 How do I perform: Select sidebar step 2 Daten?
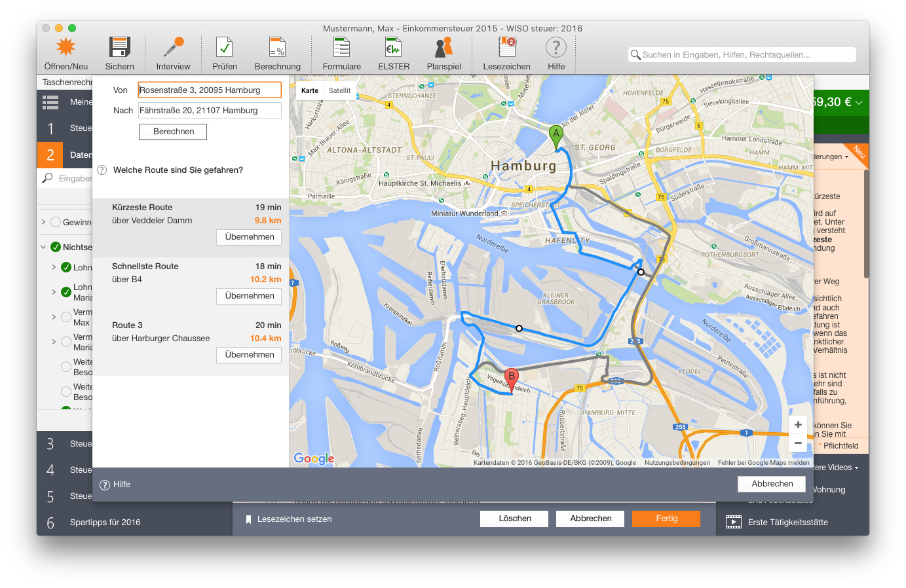(x=65, y=155)
